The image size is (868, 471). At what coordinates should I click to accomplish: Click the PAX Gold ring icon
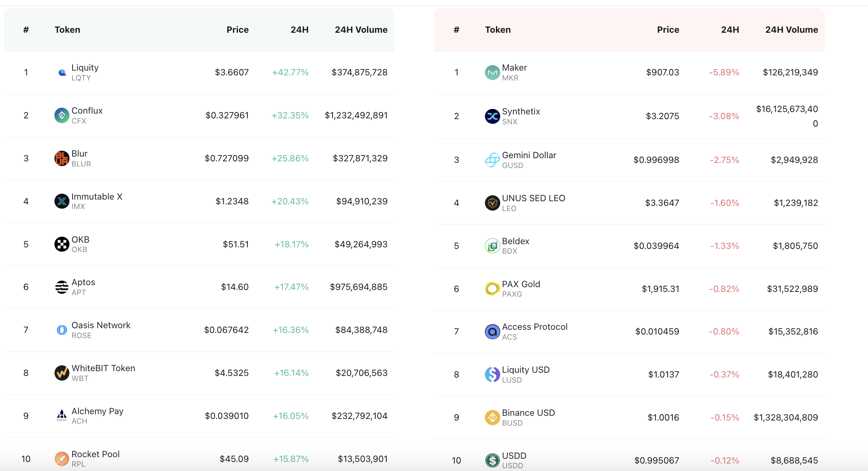[492, 289]
